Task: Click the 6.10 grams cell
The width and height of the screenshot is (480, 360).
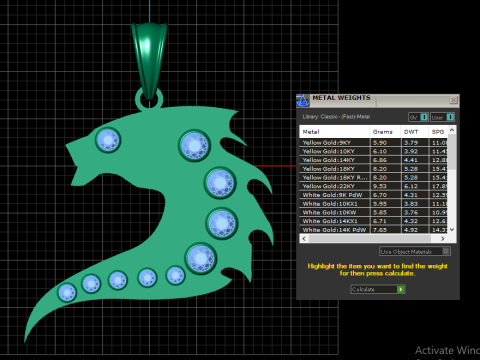Action: [385, 151]
